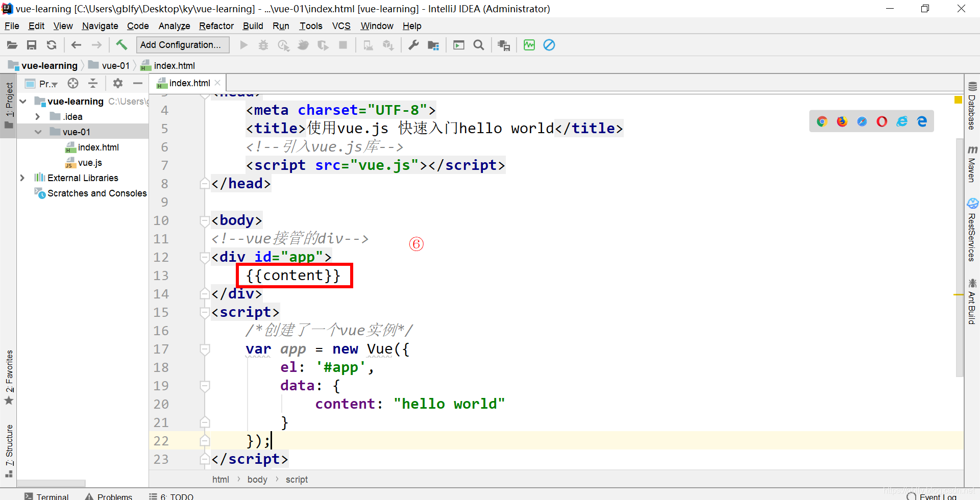
Task: Open the Terminal tool window
Action: (46, 496)
